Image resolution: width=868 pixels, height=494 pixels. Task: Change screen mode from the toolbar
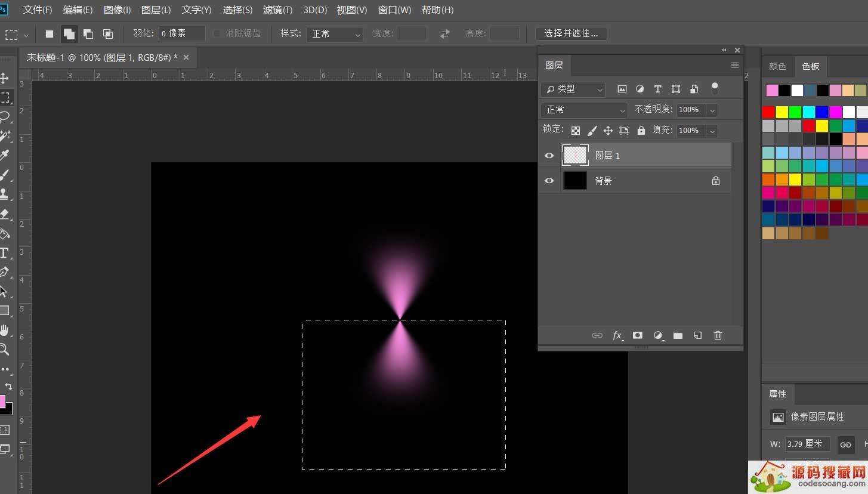tap(5, 449)
